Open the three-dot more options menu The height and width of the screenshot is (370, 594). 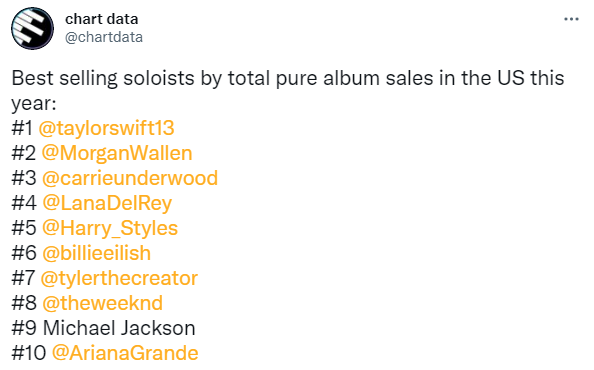(571, 19)
